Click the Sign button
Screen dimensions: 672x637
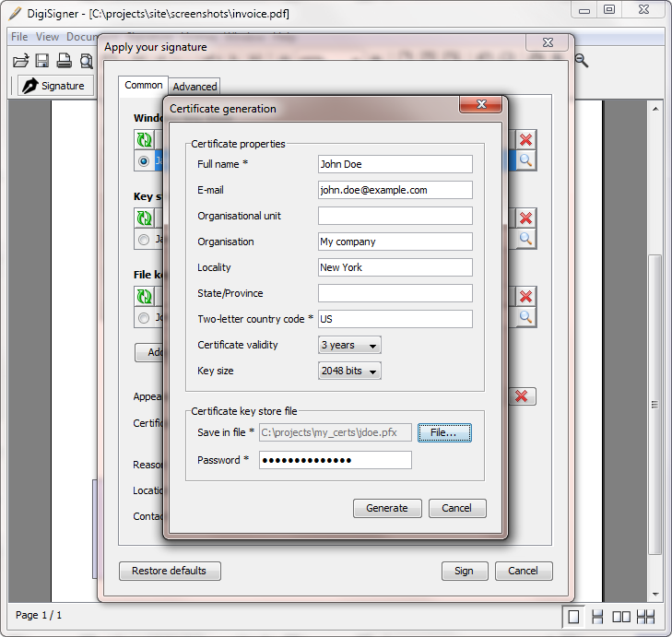point(465,571)
